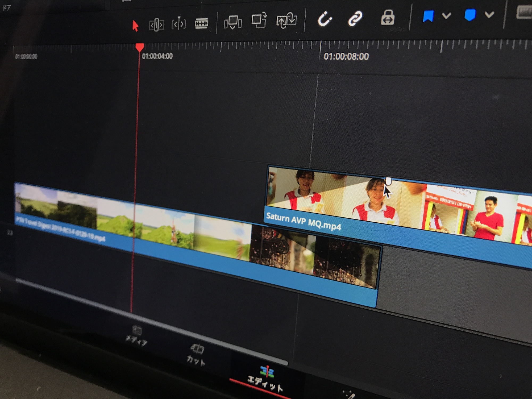This screenshot has height=399, width=532.
Task: Add a blue flag to clip
Action: tap(428, 16)
